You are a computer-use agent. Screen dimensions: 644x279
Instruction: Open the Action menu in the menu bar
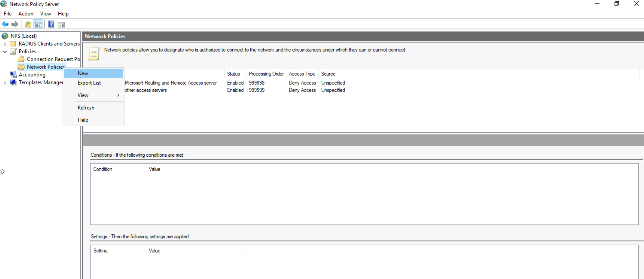pos(26,14)
